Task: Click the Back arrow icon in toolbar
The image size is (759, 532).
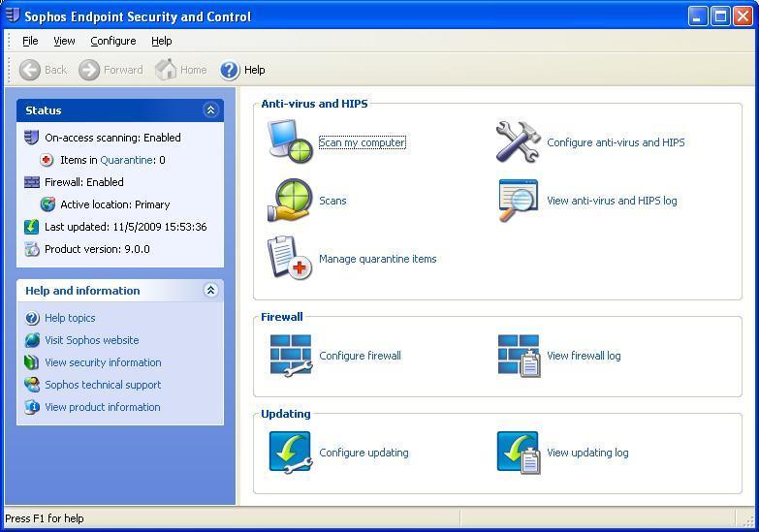Action: pos(29,70)
